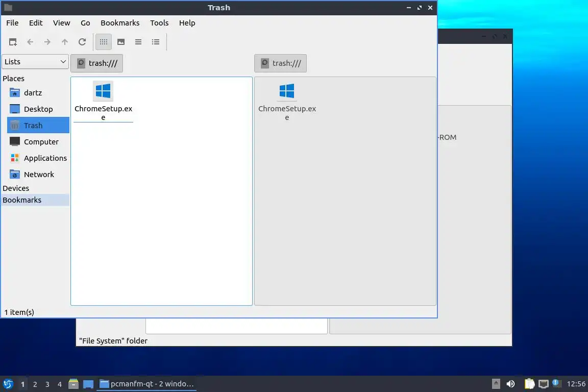This screenshot has height=392, width=588.
Task: Open network status tray icon
Action: tap(544, 384)
